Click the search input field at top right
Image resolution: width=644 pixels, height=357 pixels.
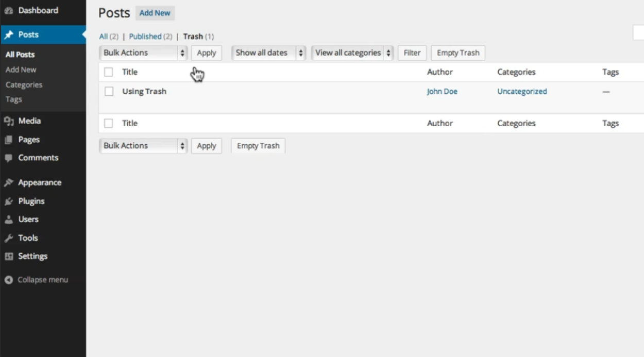638,32
